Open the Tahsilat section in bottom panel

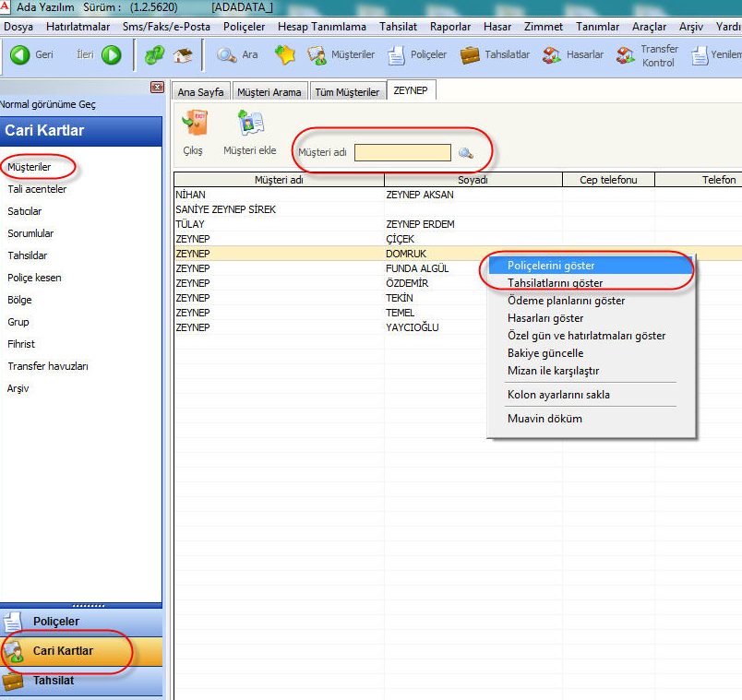tap(54, 681)
